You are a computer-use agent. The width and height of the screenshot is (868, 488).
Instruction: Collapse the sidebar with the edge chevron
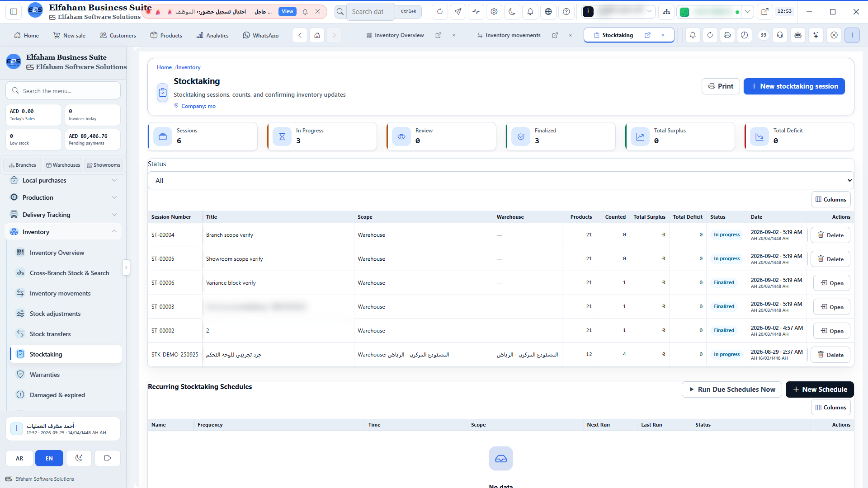(x=126, y=267)
